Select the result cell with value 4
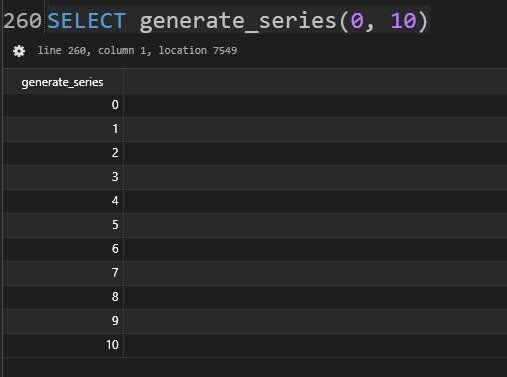The image size is (507, 377). click(x=63, y=201)
